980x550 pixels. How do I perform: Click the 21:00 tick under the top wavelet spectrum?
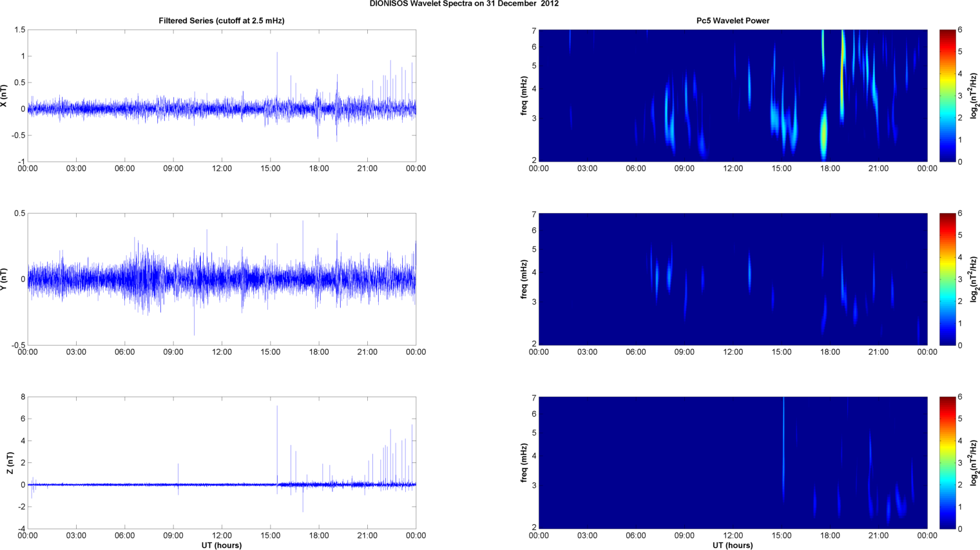click(x=878, y=169)
